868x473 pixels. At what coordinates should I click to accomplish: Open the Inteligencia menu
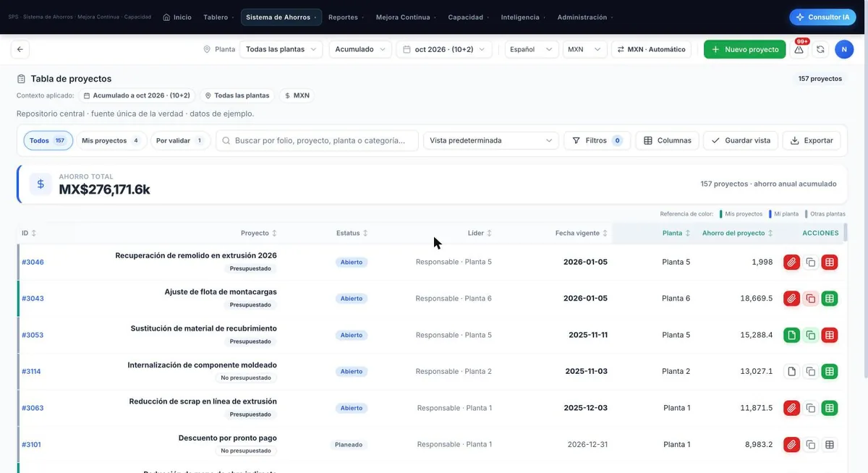coord(523,17)
